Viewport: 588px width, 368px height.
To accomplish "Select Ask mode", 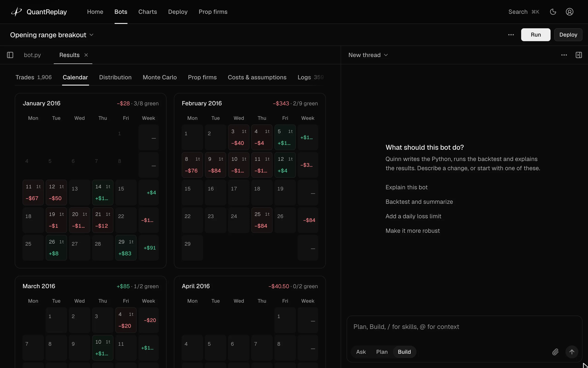I will (x=361, y=352).
